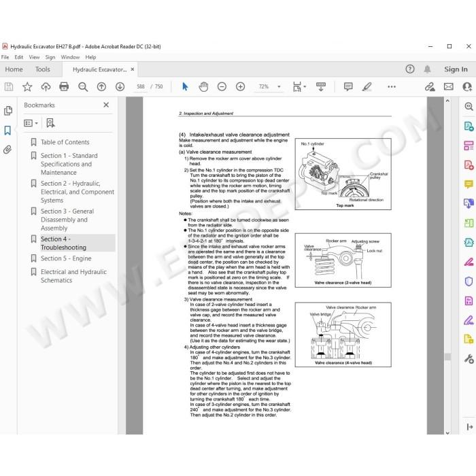Close the Hydraulic Excavator document tab
Image resolution: width=476 pixels, height=476 pixels.
[x=133, y=69]
